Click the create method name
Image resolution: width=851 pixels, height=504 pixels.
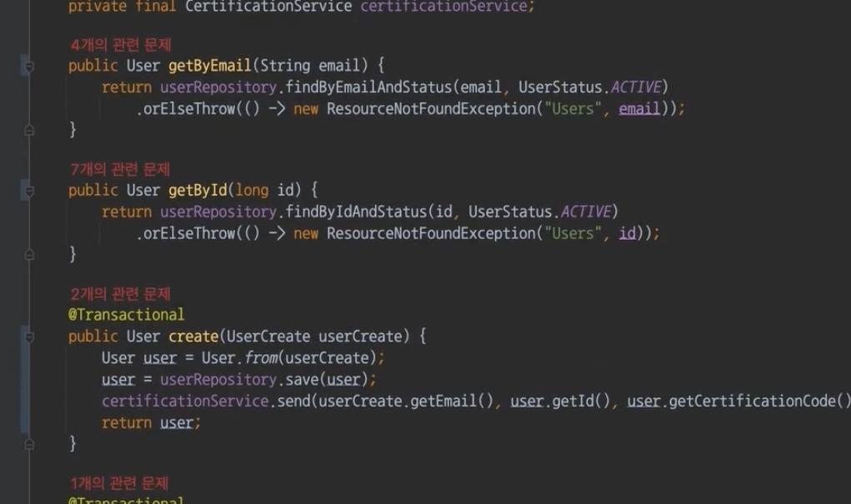click(193, 337)
